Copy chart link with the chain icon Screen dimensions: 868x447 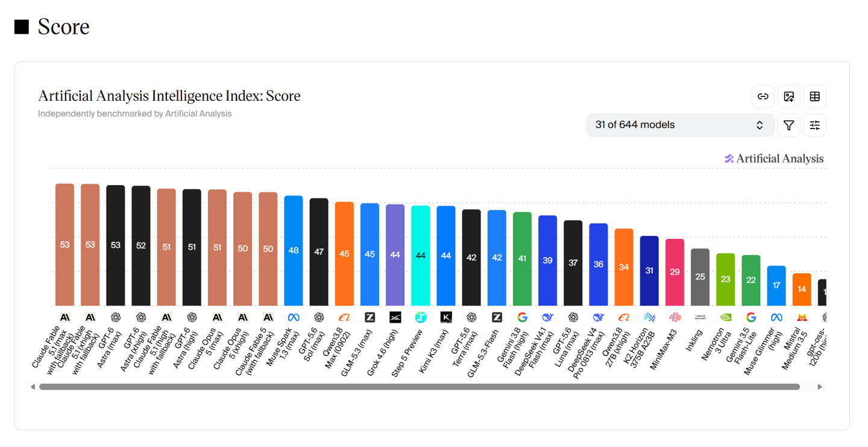(x=763, y=97)
